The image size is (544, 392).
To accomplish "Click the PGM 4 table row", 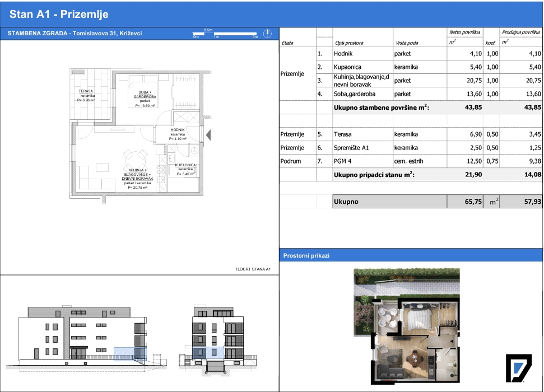I will [411, 161].
